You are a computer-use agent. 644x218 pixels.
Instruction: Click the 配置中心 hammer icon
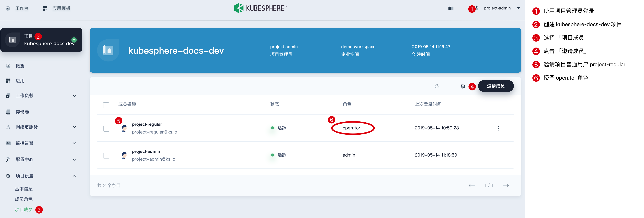[8, 159]
